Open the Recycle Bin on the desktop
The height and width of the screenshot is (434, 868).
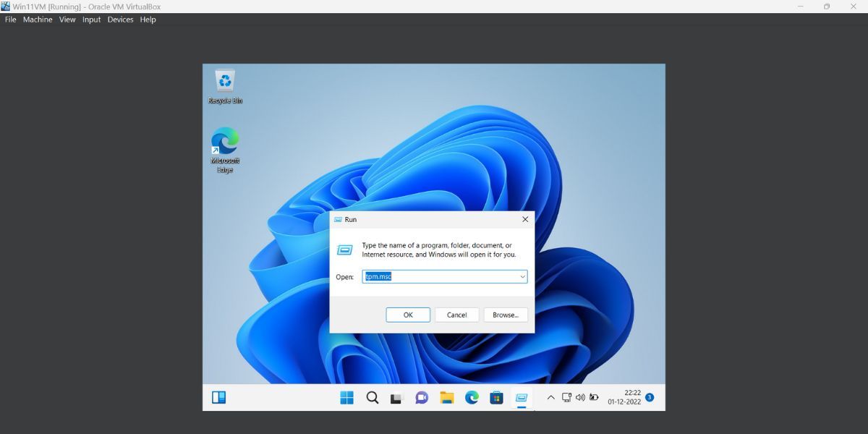click(x=224, y=82)
